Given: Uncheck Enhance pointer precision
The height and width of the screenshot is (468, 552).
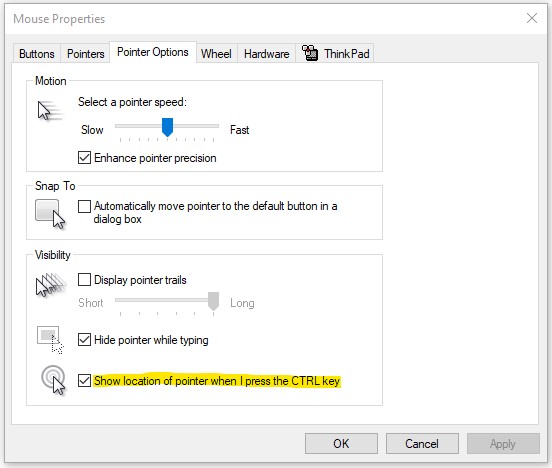Looking at the screenshot, I should click(84, 158).
